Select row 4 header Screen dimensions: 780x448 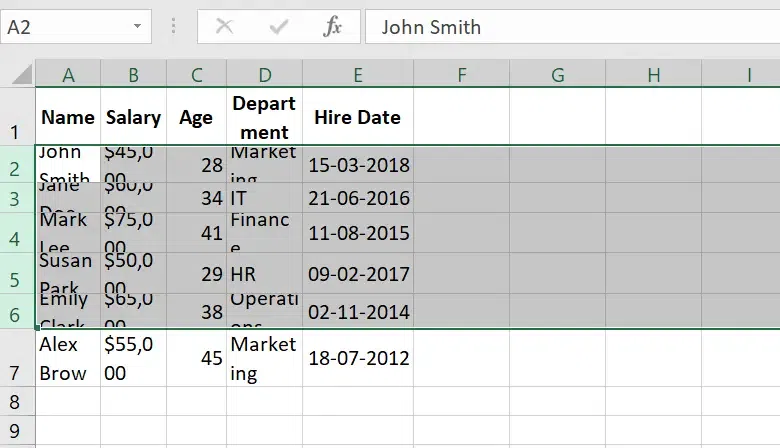16,239
